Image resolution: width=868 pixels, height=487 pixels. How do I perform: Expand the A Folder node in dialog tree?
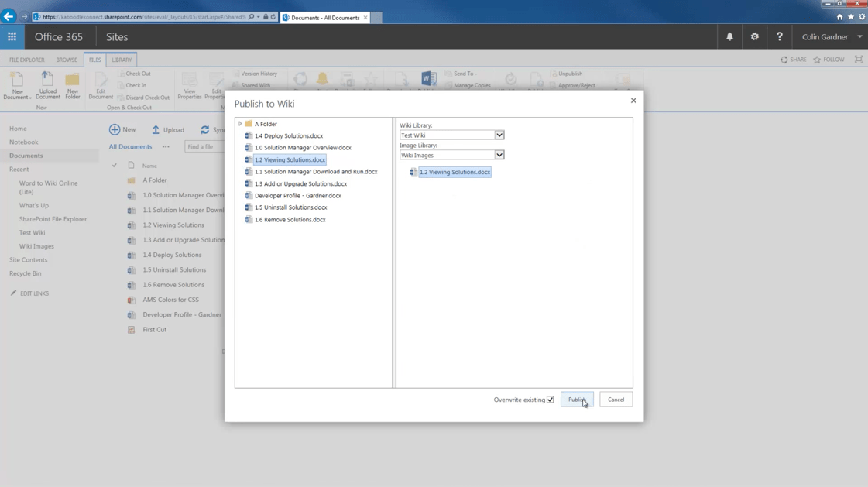tap(240, 124)
